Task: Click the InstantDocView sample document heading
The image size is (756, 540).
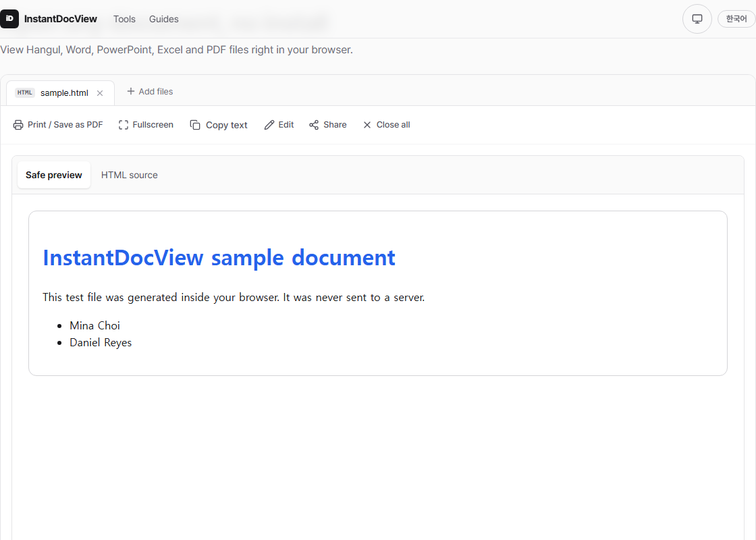Action: coord(219,257)
